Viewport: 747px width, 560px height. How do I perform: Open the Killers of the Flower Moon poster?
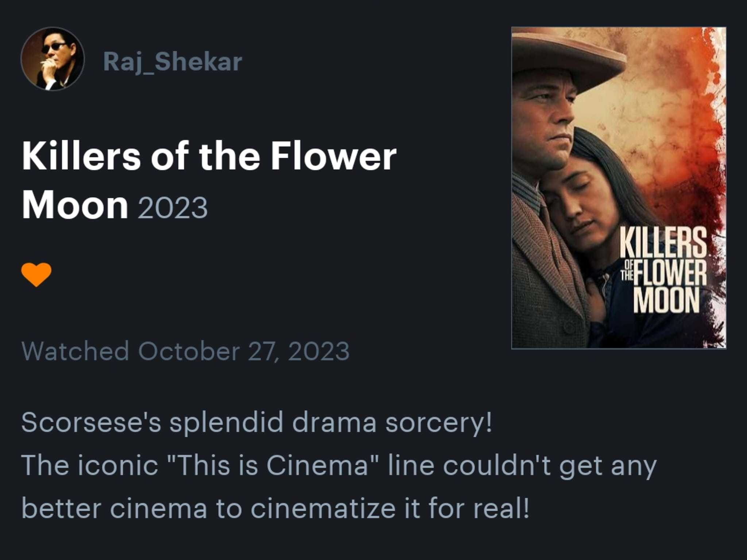pyautogui.click(x=618, y=188)
